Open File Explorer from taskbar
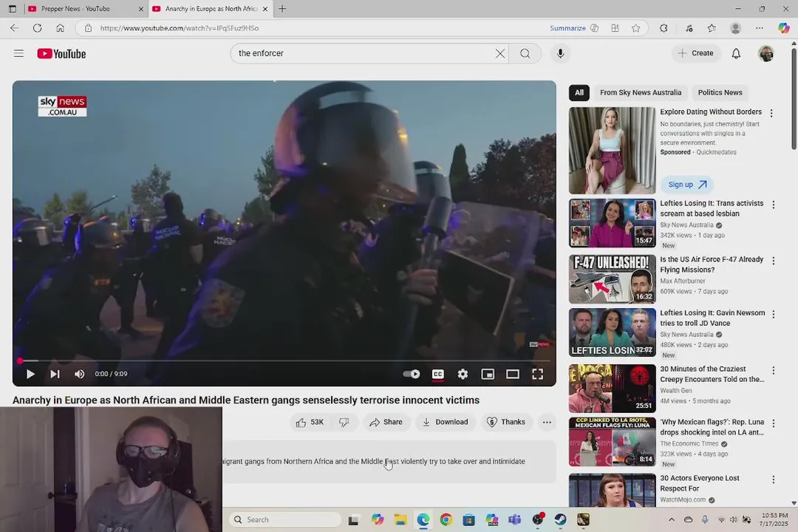Screen dimensions: 798x532 tap(400, 519)
